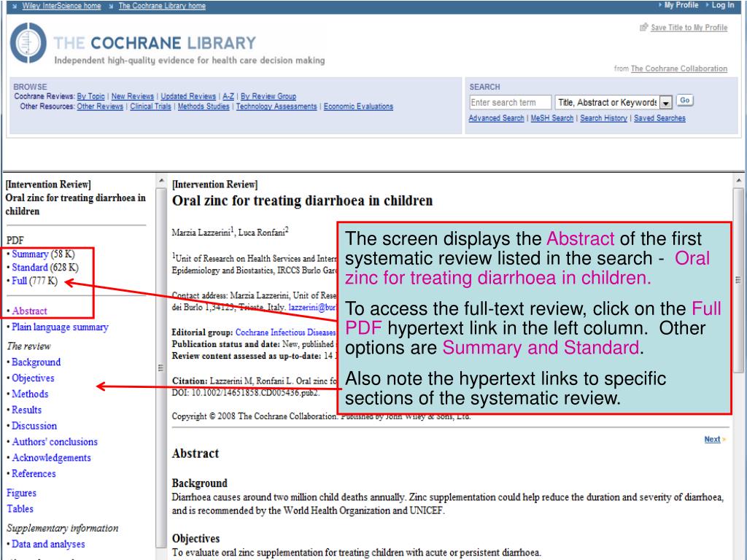747x560 pixels.
Task: Open Technology Assessments resource
Action: [276, 106]
